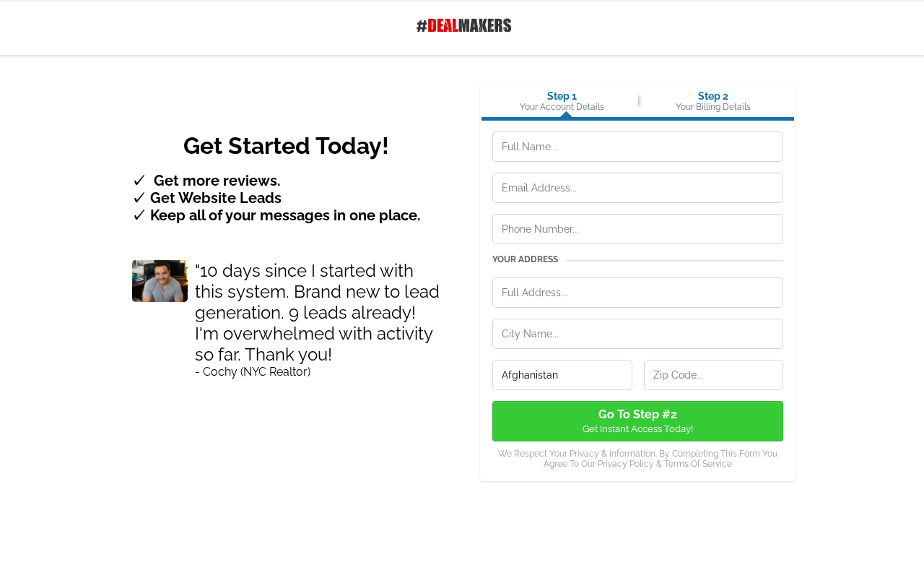Click the Zip Code field
Image resolution: width=924 pixels, height=578 pixels.
[713, 375]
